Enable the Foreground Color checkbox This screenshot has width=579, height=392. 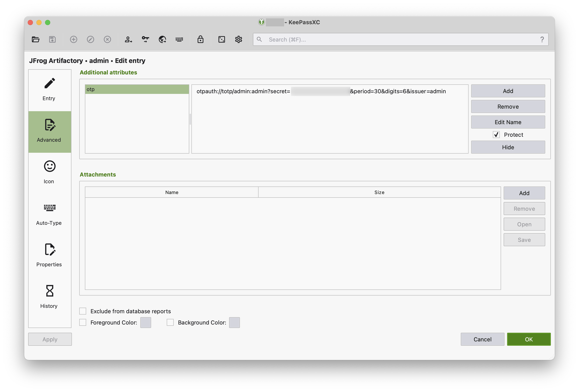point(83,322)
